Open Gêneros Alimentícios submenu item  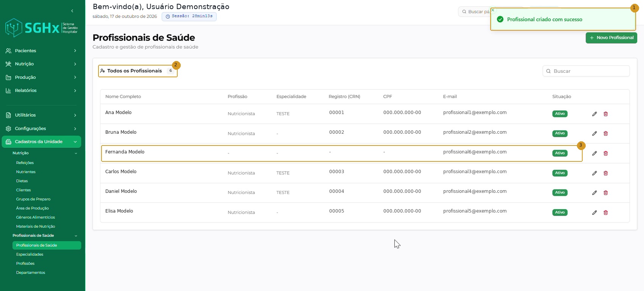(36, 217)
